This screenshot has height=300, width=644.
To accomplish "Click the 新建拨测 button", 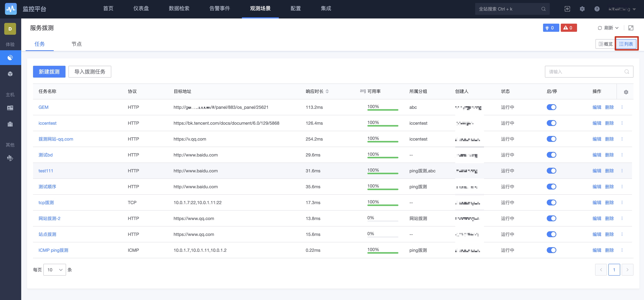I will pos(49,71).
